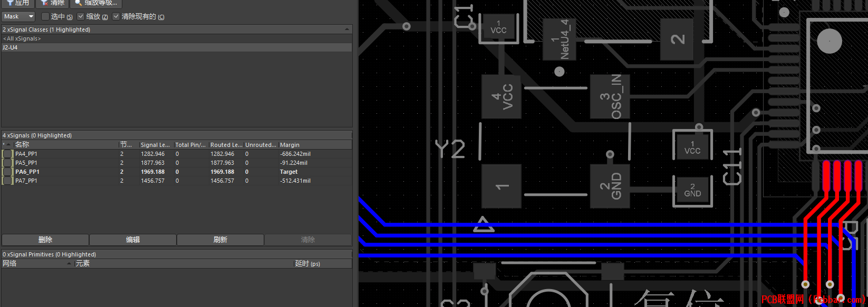Select the large pad numbered 2 near NetU4_4
868x307 pixels.
678,39
